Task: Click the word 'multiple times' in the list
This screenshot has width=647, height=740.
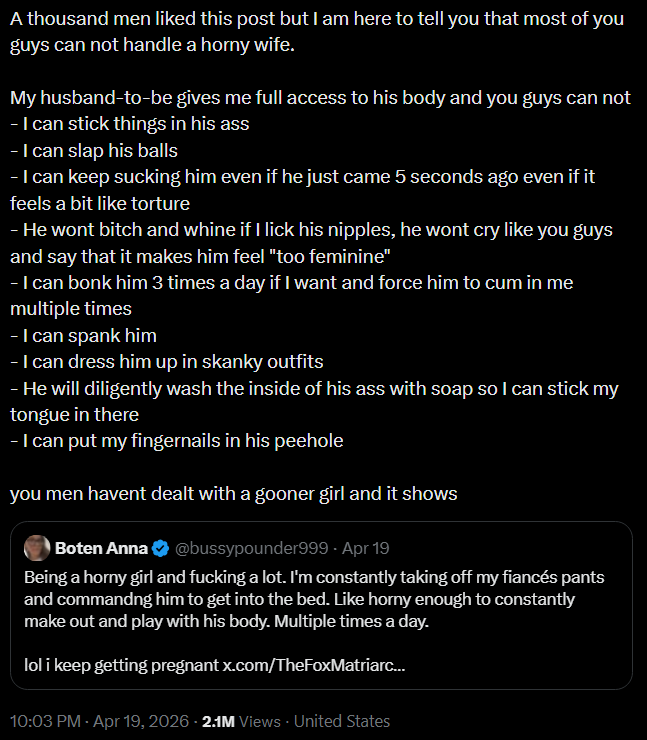Action: pos(71,309)
